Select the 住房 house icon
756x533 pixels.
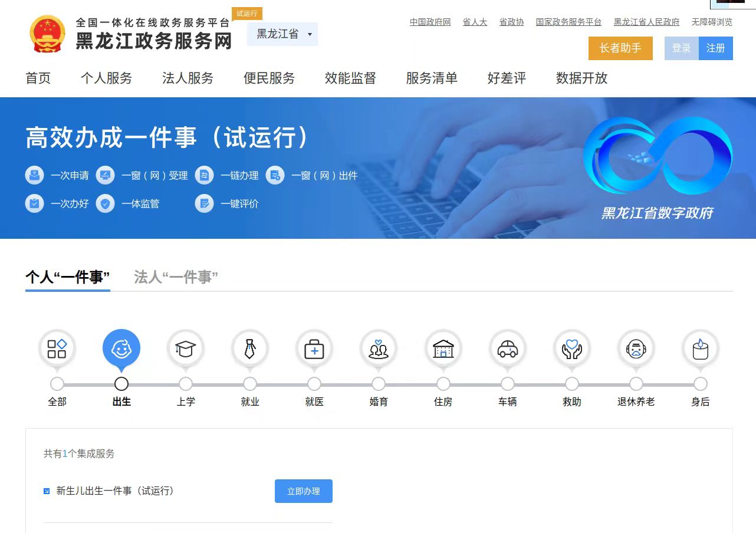(x=443, y=349)
